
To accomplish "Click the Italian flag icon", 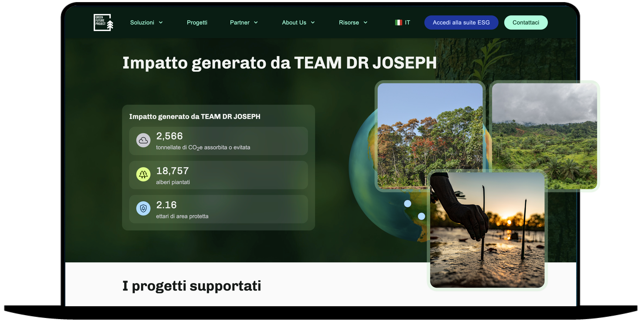I will 399,23.
